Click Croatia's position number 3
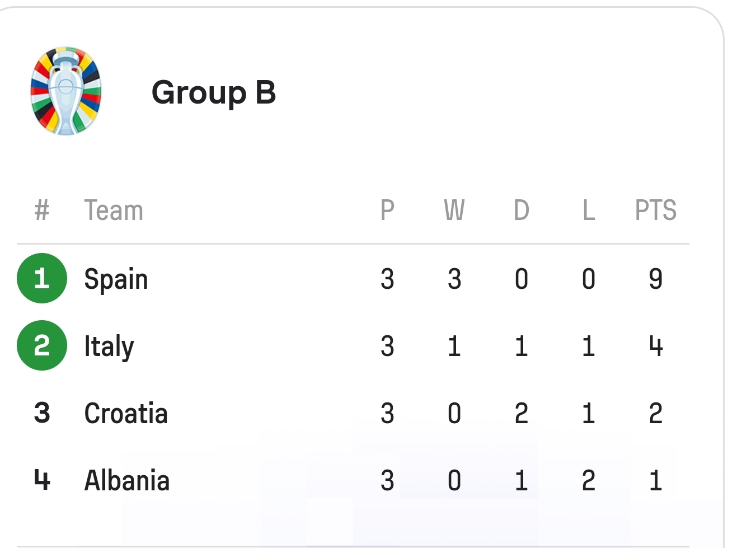This screenshot has width=756, height=548. pyautogui.click(x=42, y=413)
